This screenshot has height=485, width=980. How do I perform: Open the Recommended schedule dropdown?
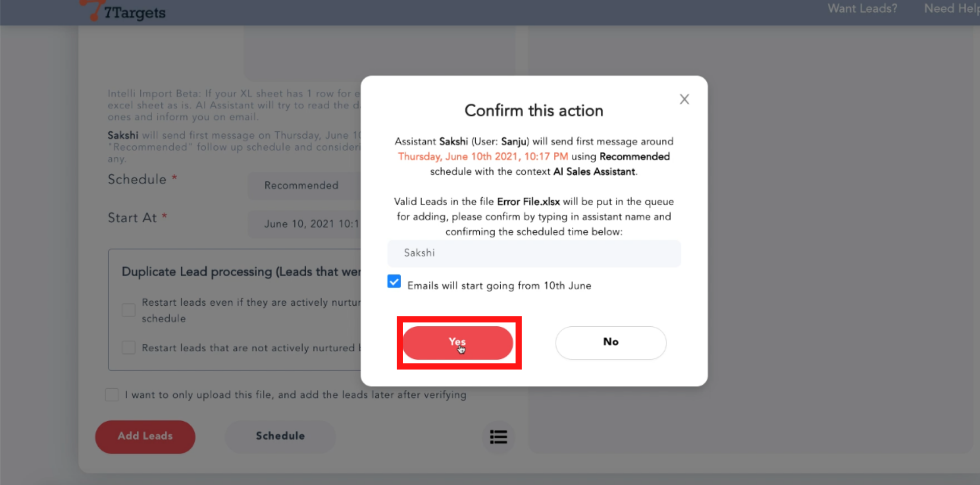pyautogui.click(x=305, y=185)
